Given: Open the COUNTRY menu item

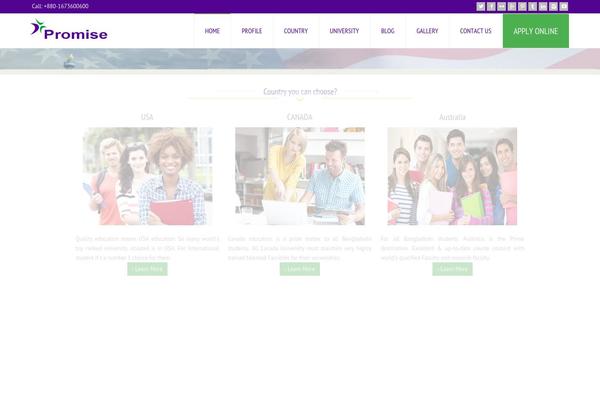Looking at the screenshot, I should [296, 31].
